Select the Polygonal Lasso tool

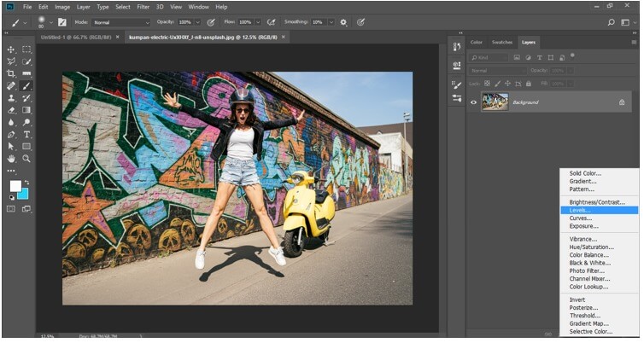pyautogui.click(x=11, y=61)
